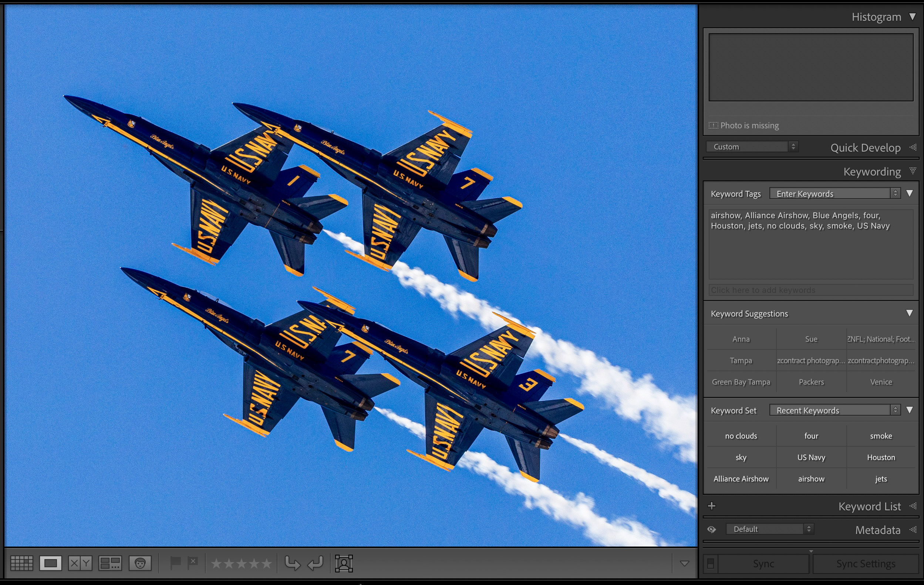Add suggested keyword Venice
Image resolution: width=924 pixels, height=585 pixels.
[881, 382]
